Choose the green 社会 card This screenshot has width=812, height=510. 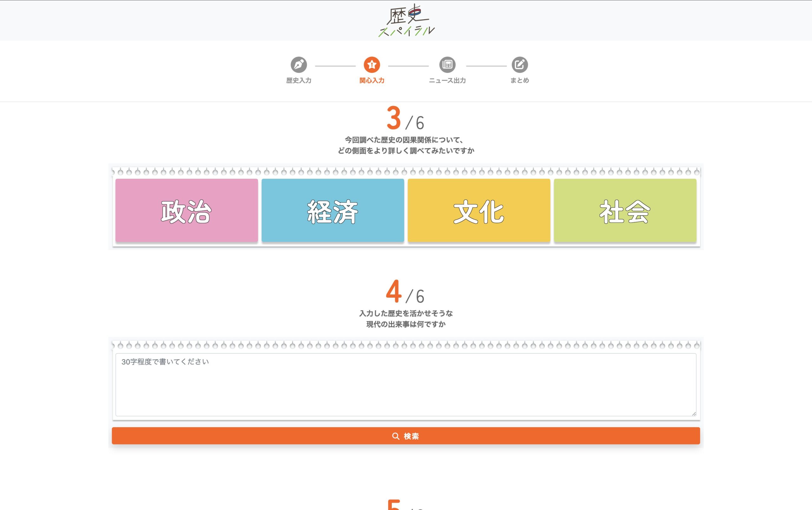coord(625,210)
